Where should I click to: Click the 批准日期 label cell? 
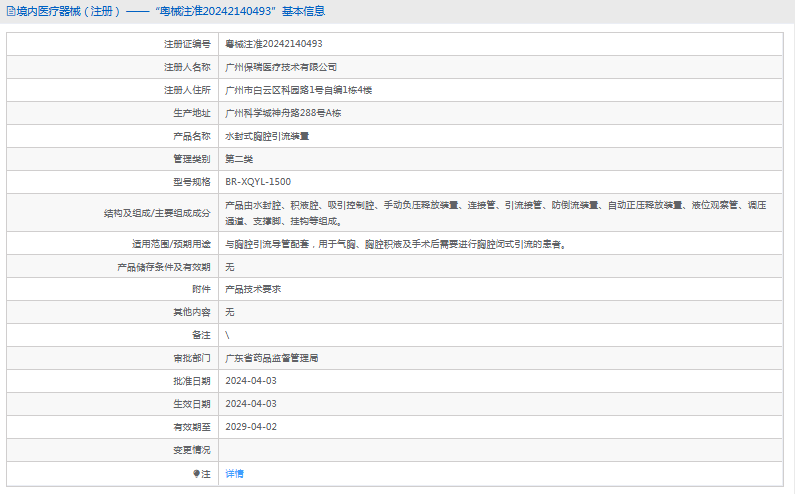(x=113, y=381)
